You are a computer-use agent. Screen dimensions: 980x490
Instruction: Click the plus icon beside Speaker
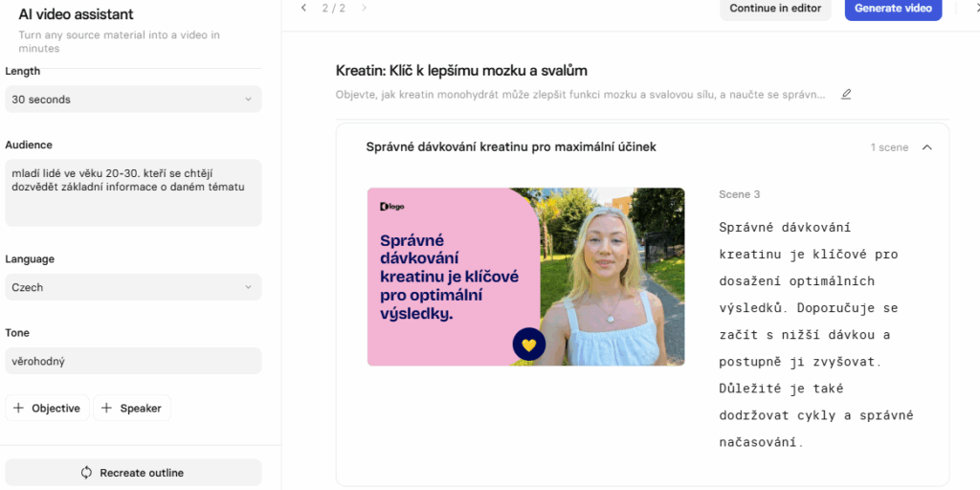106,408
